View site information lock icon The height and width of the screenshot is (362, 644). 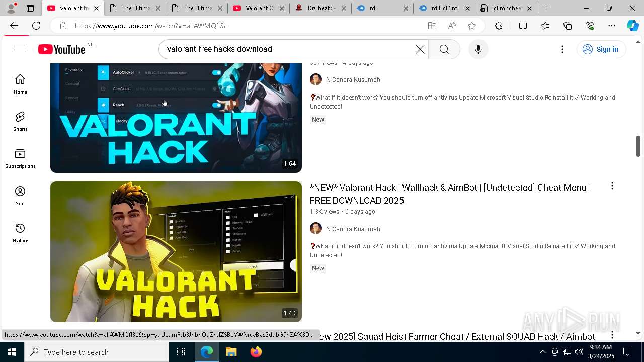(x=63, y=26)
